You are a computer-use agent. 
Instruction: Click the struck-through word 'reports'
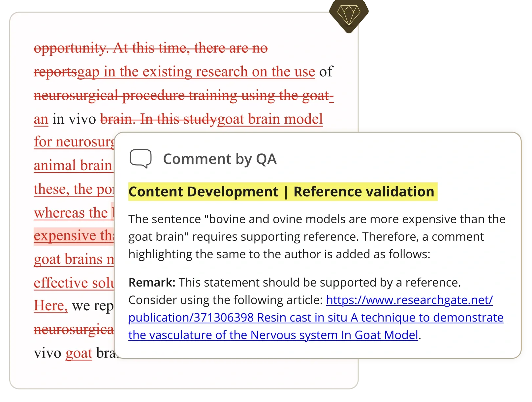click(x=55, y=72)
